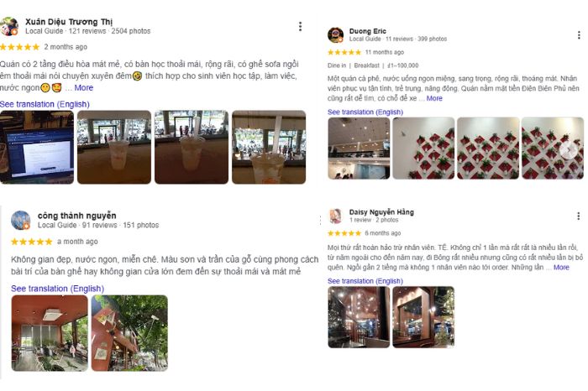
Task: Open cafe ceiling interior photo in Duong Eric review
Action: click(359, 148)
